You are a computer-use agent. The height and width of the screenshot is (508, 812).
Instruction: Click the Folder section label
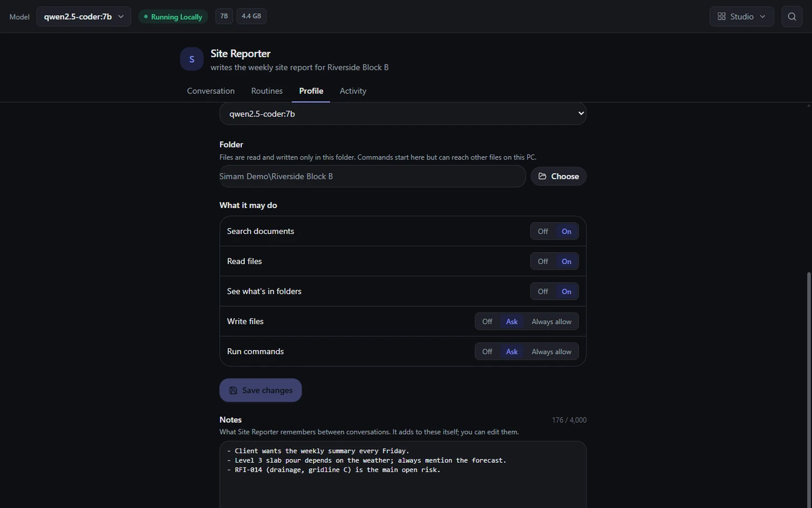[231, 145]
